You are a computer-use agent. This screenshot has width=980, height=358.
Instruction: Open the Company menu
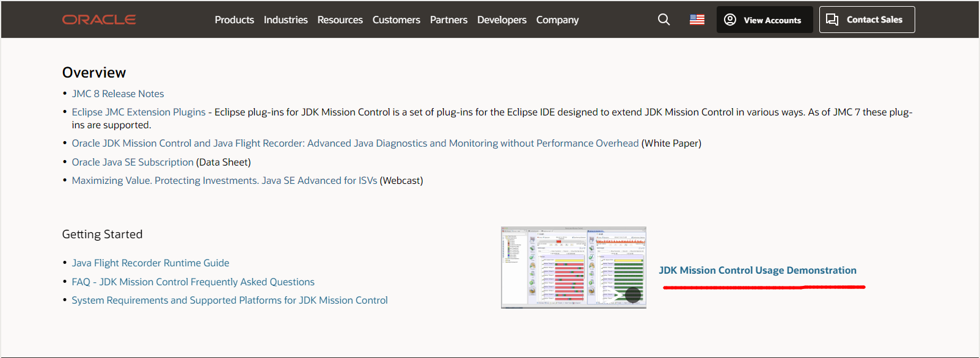pos(558,20)
